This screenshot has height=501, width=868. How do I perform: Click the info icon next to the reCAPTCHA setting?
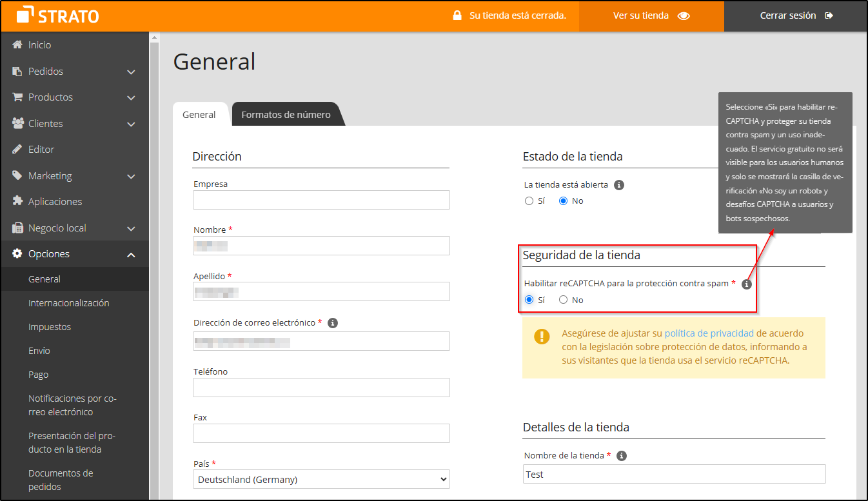click(746, 284)
